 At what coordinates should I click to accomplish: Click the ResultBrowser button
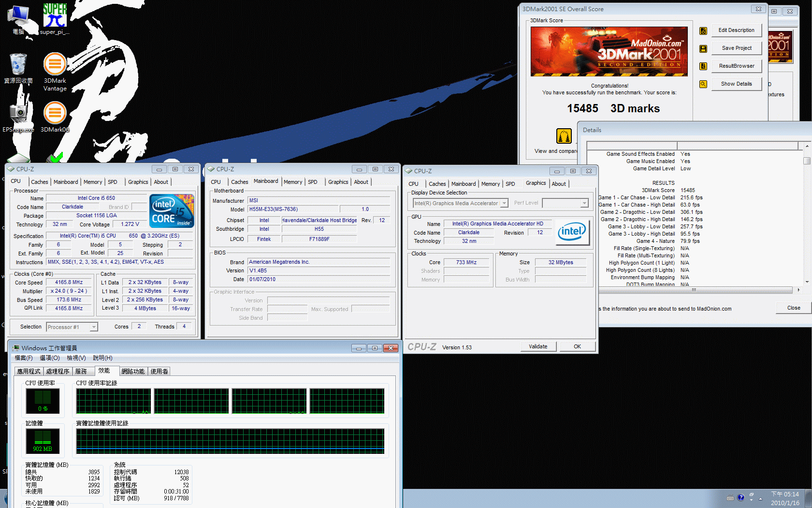coord(736,66)
